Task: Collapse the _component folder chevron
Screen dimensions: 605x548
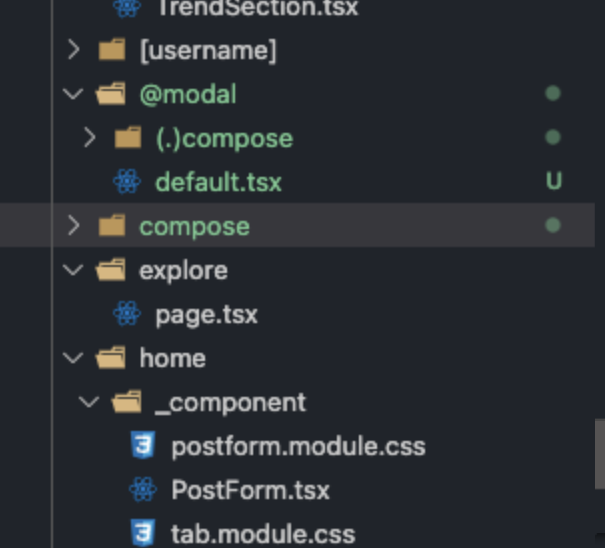Action: (89, 402)
